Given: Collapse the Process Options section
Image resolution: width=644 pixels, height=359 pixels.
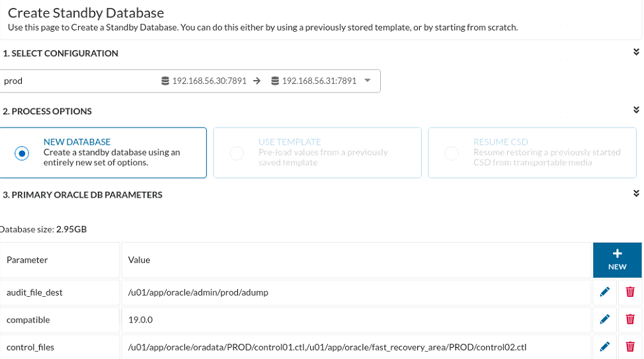Looking at the screenshot, I should [636, 110].
